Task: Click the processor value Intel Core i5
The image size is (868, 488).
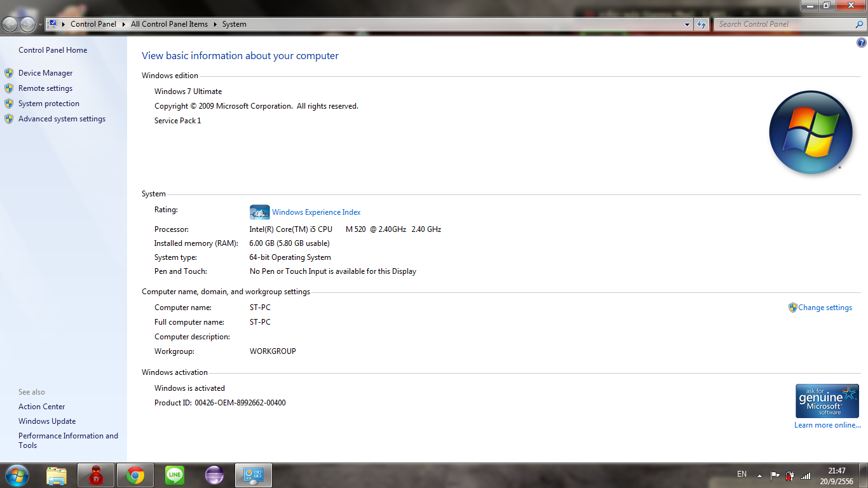Action: 345,229
